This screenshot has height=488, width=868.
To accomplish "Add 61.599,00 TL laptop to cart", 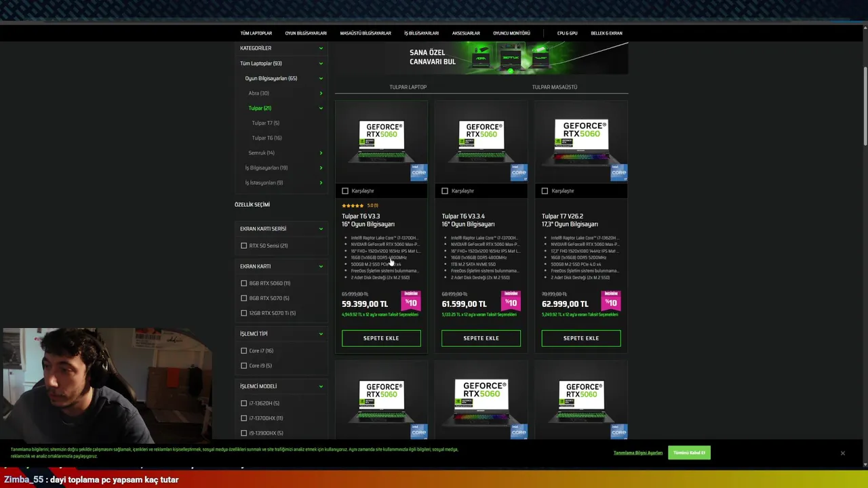I will [481, 338].
